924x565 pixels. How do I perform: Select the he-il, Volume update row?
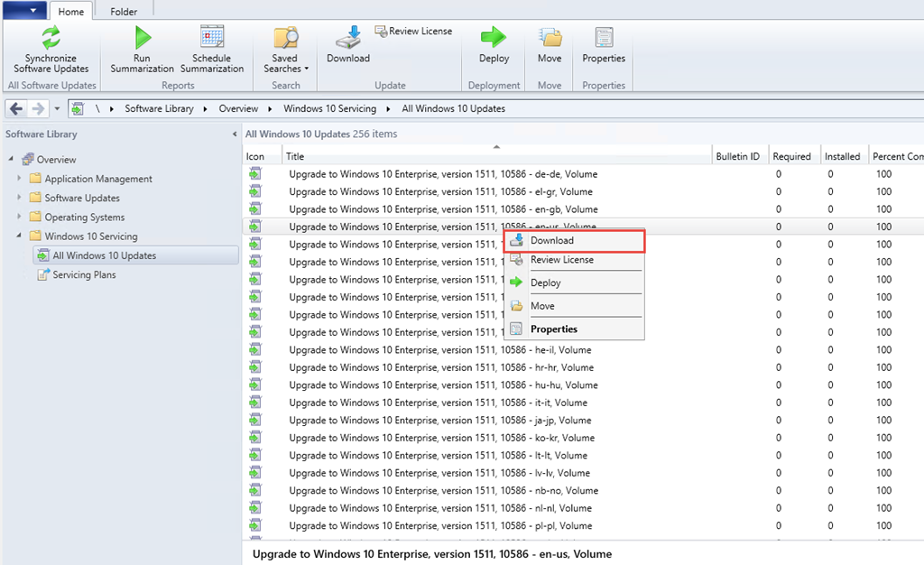pyautogui.click(x=583, y=350)
